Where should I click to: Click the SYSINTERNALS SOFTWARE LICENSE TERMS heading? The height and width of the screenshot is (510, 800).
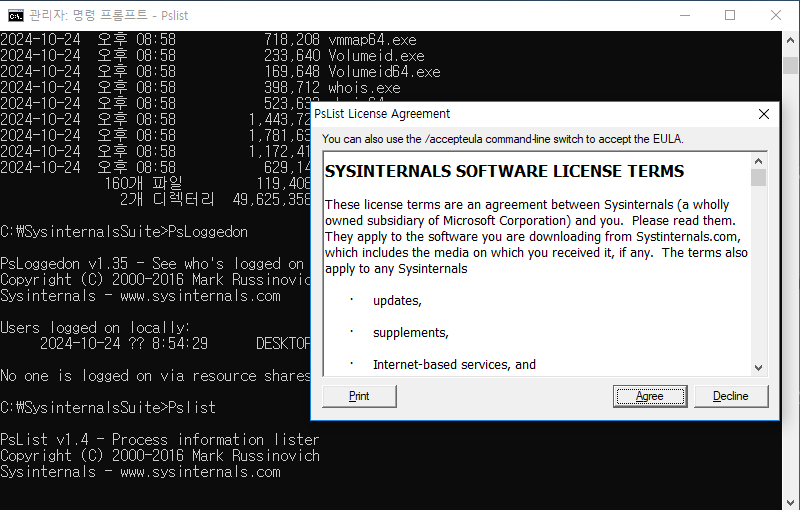(504, 171)
